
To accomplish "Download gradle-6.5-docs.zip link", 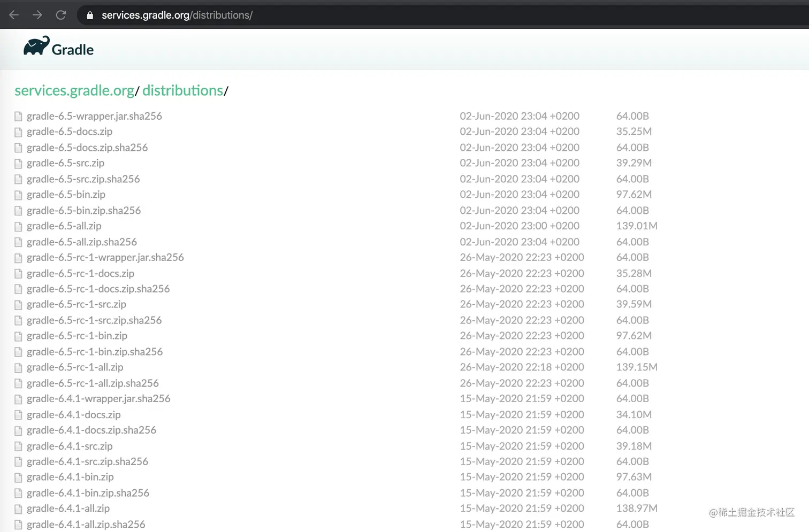I will tap(70, 132).
